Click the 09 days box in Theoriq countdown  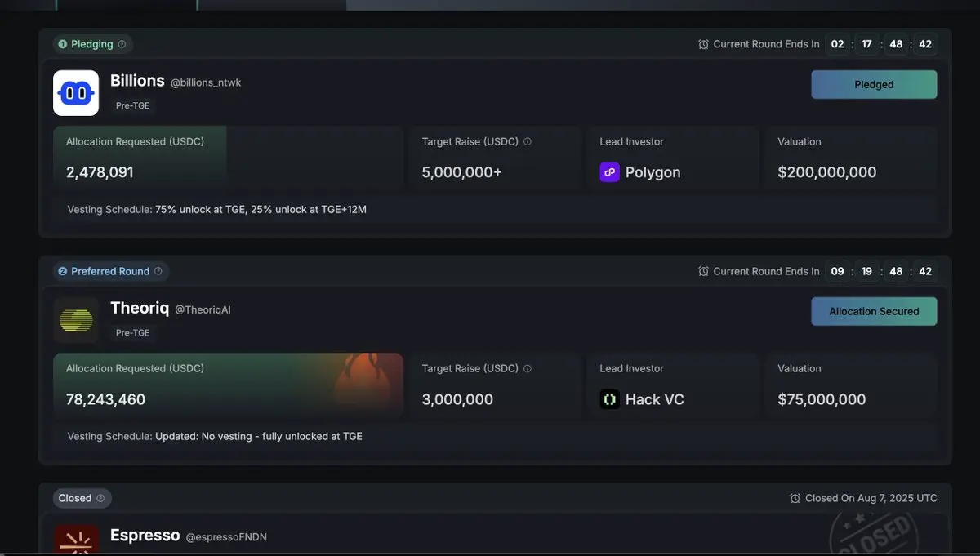(837, 271)
